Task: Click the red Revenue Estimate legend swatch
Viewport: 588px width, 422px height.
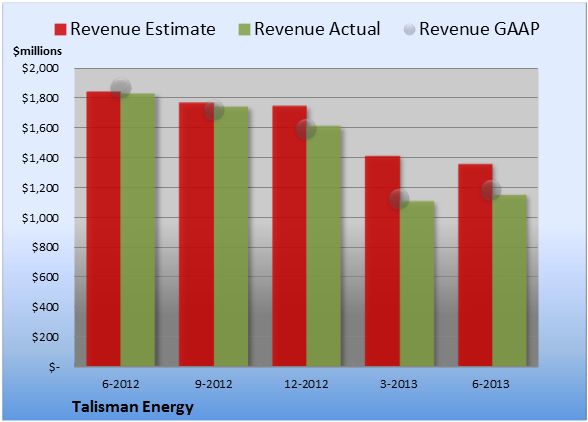Action: click(x=60, y=30)
